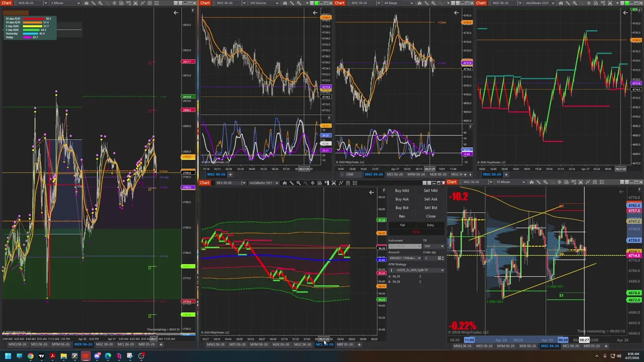Open the Instrument dropdown in Chart Trader
Viewport: 644px width, 362px height.
tap(405, 246)
